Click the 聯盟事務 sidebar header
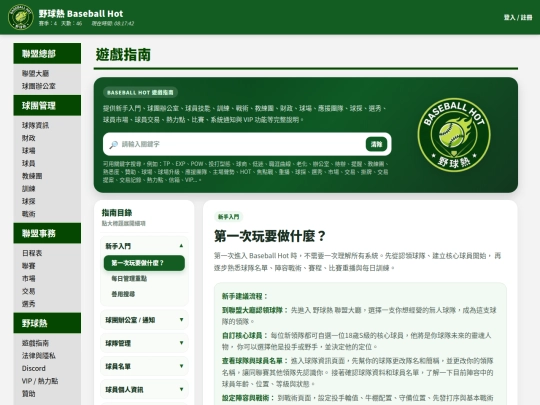 pos(47,233)
